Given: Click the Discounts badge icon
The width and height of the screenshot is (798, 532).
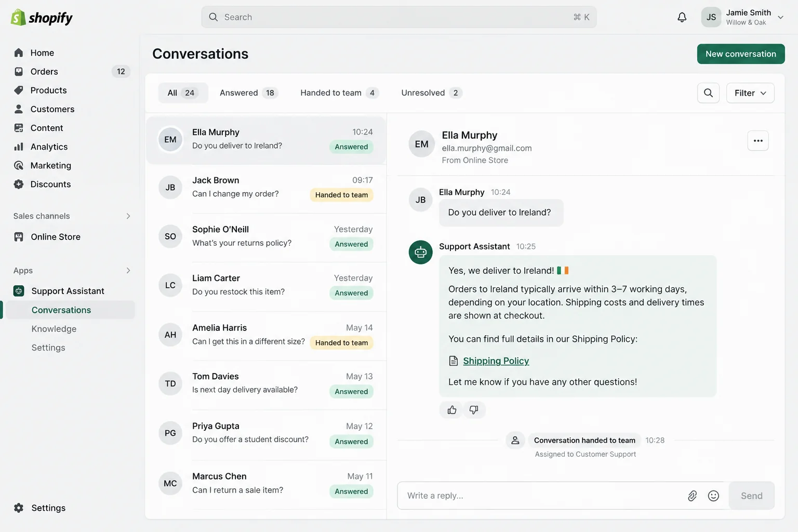Looking at the screenshot, I should 19,184.
